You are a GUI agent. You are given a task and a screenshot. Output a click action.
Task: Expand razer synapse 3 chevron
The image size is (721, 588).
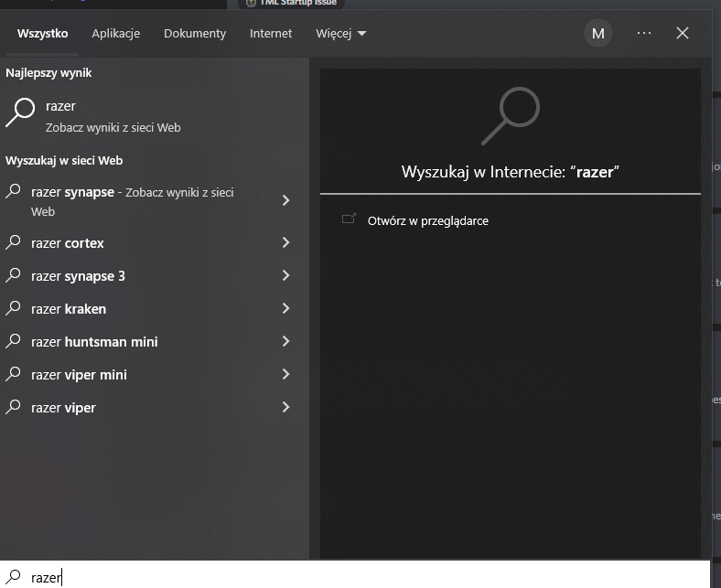(285, 275)
